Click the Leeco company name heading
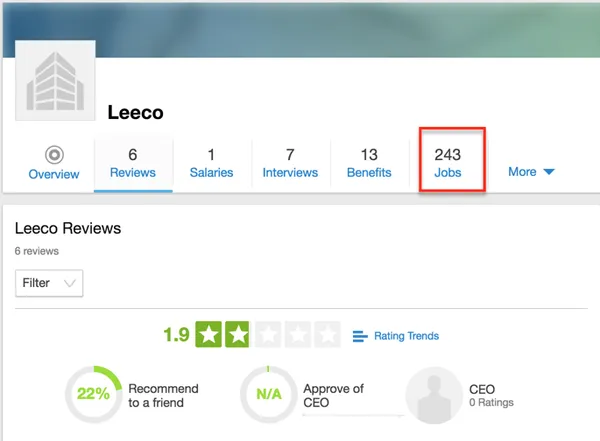This screenshot has width=600, height=441. tap(135, 113)
